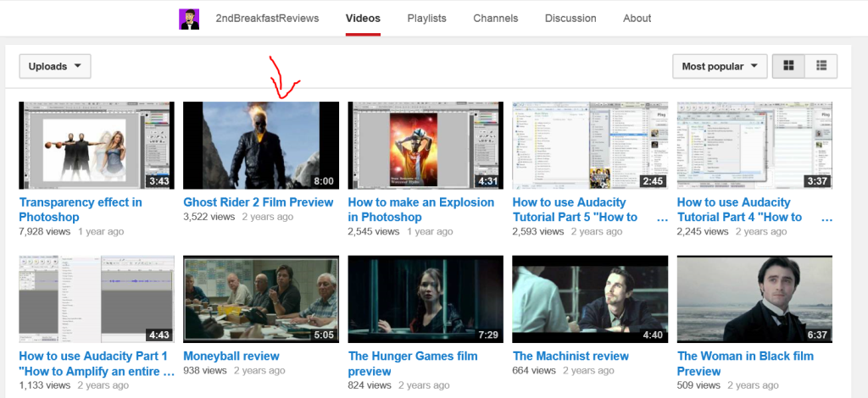Click the 2,545 views count text
Screen dimensions: 868x398
pos(374,232)
